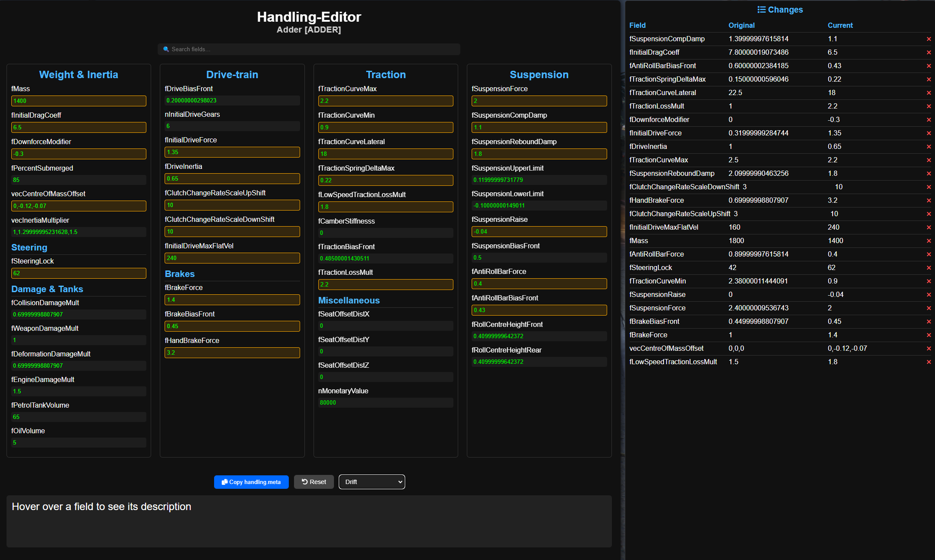Remove the fBrakeForce change entry

[x=928, y=335]
